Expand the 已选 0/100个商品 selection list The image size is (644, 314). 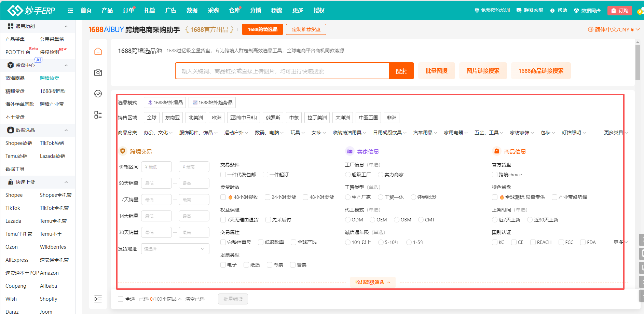(160, 299)
